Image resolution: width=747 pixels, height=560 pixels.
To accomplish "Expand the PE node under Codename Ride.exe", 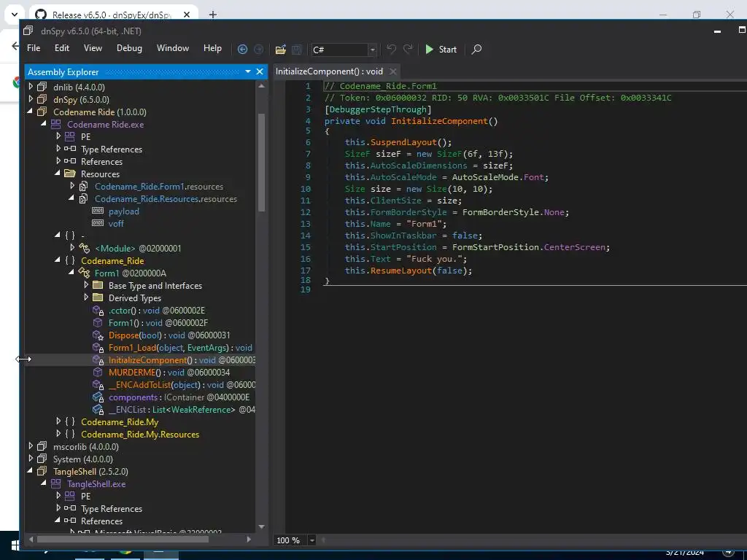I will pos(58,136).
